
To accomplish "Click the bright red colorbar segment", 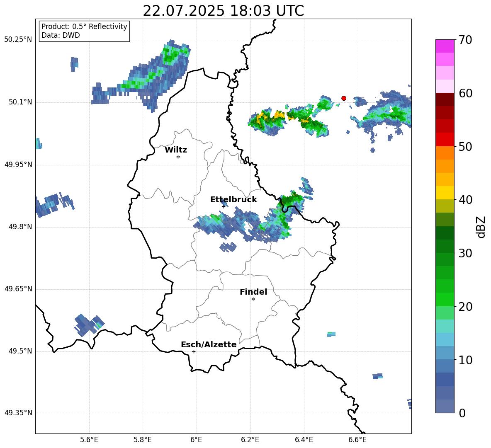I will [445, 140].
